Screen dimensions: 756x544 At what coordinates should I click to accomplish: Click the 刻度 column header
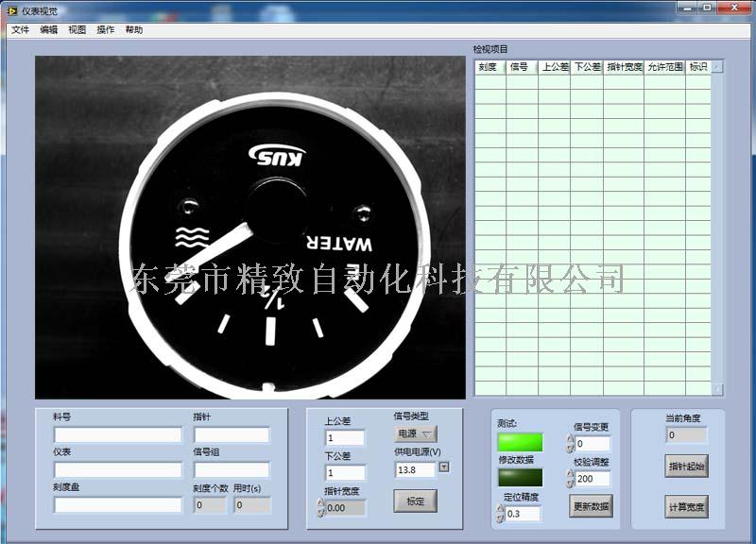[x=490, y=67]
